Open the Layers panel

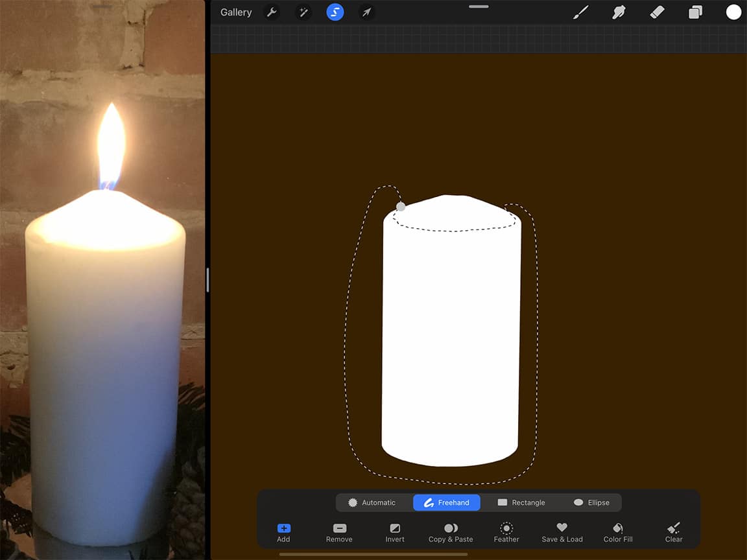point(695,12)
